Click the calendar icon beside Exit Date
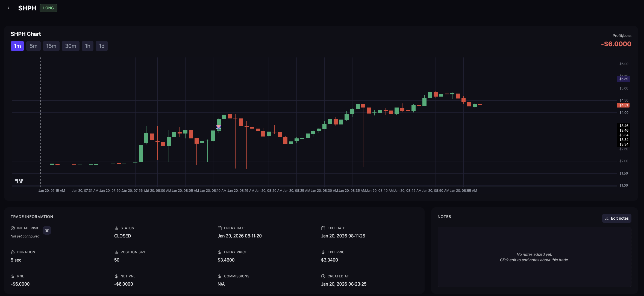Screen dimensions: 644x296 click(x=323, y=228)
